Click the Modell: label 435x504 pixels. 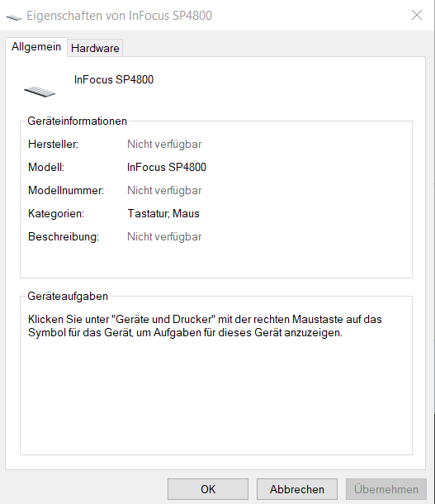pyautogui.click(x=46, y=167)
